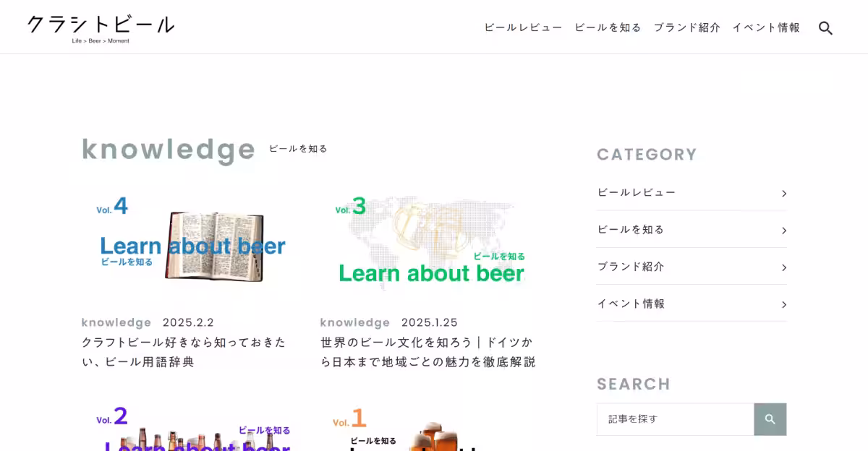Click chevron next to ビールを知る category
The height and width of the screenshot is (451, 868).
pyautogui.click(x=783, y=231)
